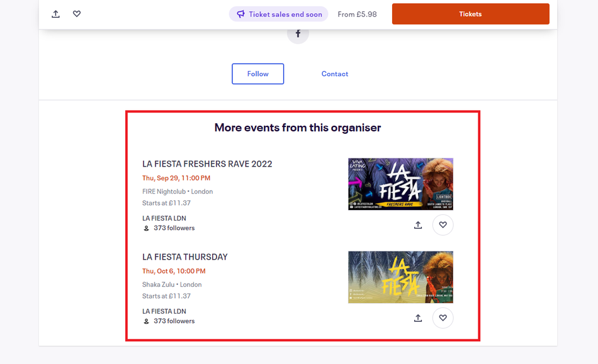
Task: Click the followers person icon under Freshers Rave
Action: (x=147, y=228)
